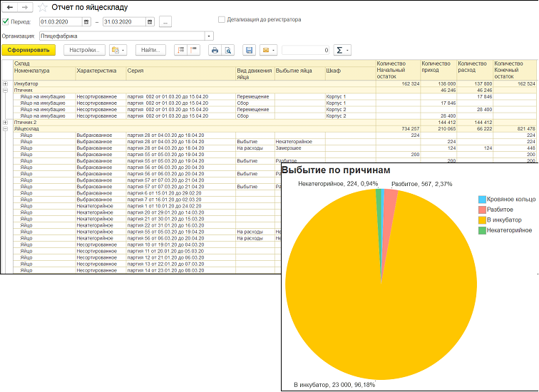Click the Сформировать button

28,51
